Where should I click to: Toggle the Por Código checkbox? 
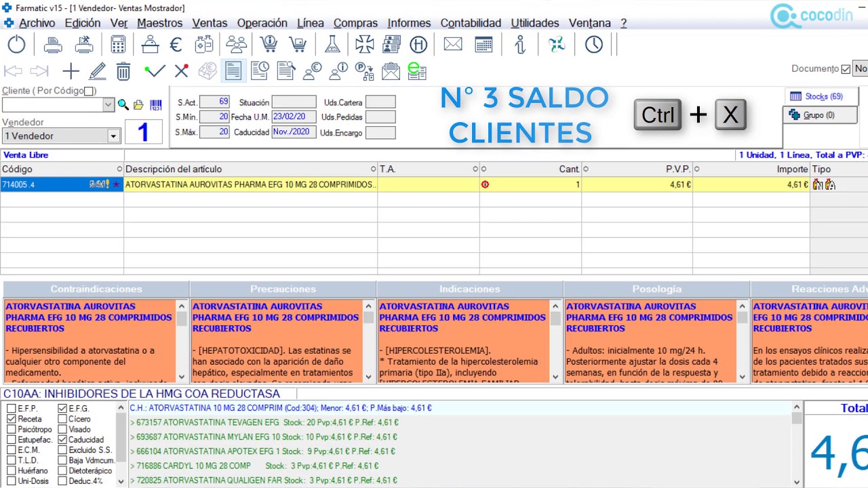point(89,91)
